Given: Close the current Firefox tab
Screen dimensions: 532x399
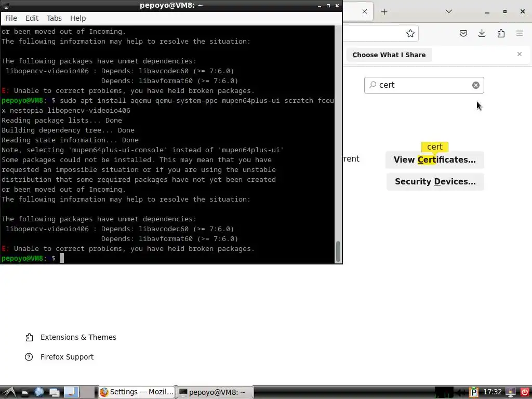Looking at the screenshot, I should 364,11.
